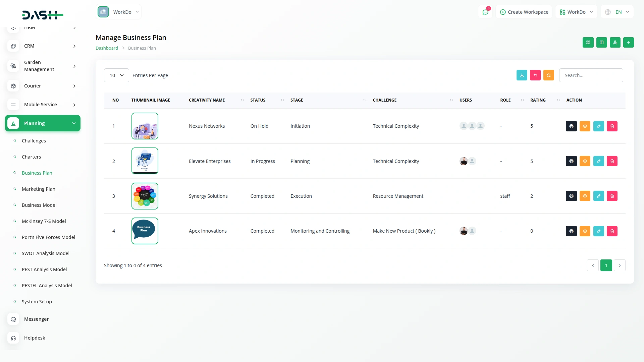This screenshot has height=362, width=644.
Task: Click the Create Workspace button
Action: point(524,12)
